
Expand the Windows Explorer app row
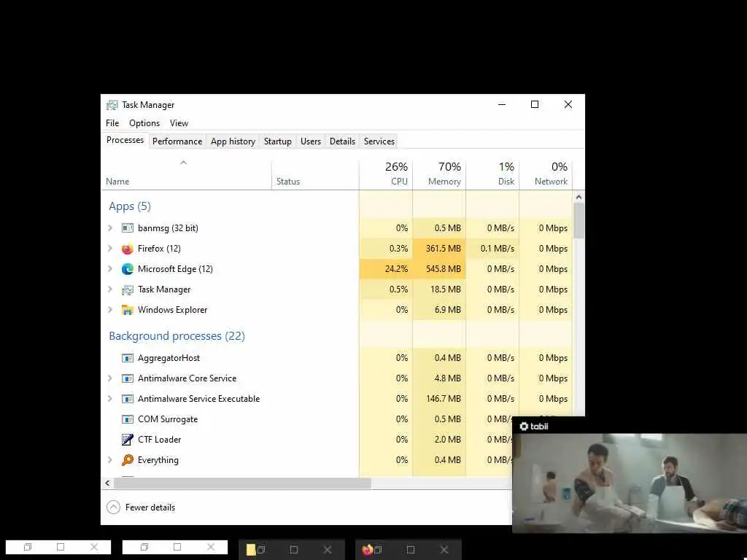[x=110, y=310]
